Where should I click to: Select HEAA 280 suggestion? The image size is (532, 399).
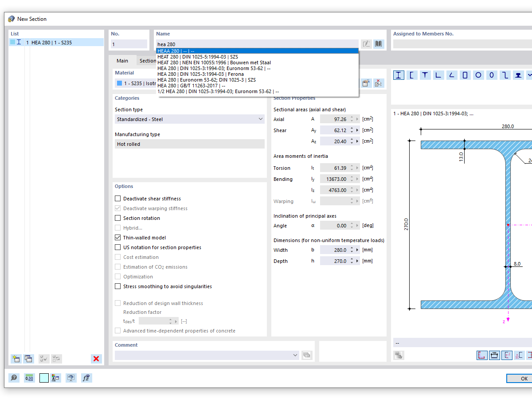coord(257,51)
